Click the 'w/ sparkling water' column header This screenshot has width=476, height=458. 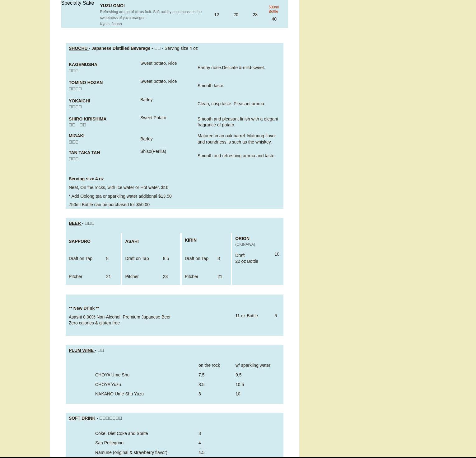[253, 365]
